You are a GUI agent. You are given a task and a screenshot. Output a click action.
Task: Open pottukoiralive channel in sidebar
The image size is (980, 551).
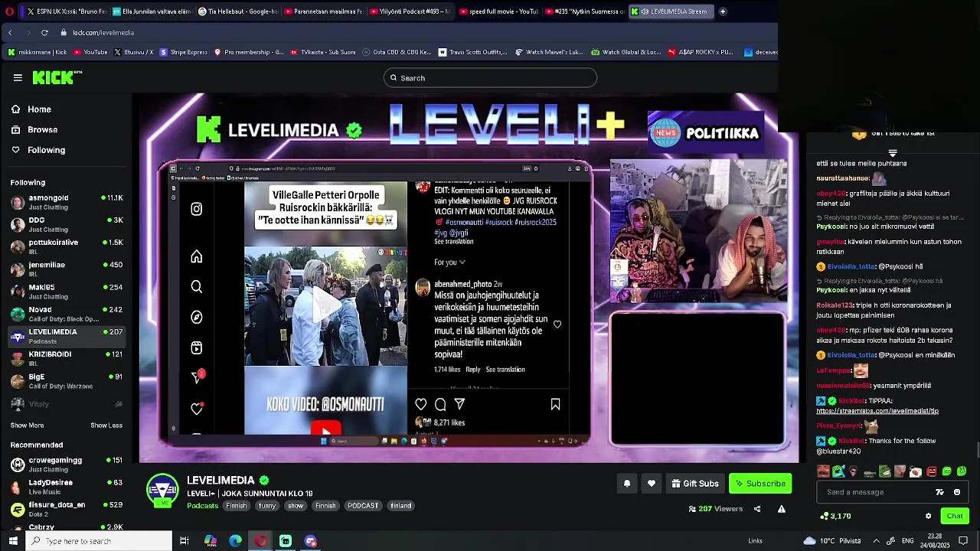click(x=66, y=246)
